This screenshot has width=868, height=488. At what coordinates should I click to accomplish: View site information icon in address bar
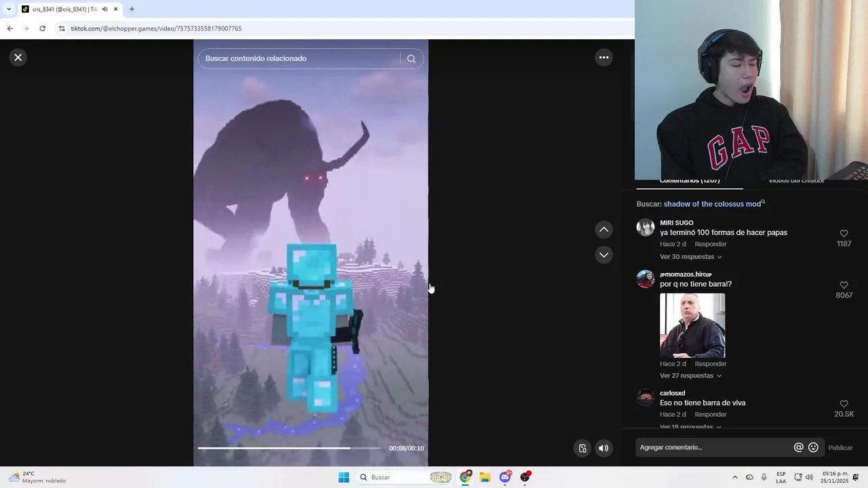point(62,28)
